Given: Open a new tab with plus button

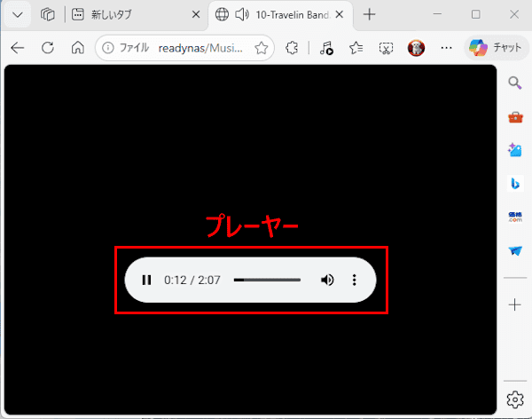Looking at the screenshot, I should 369,14.
